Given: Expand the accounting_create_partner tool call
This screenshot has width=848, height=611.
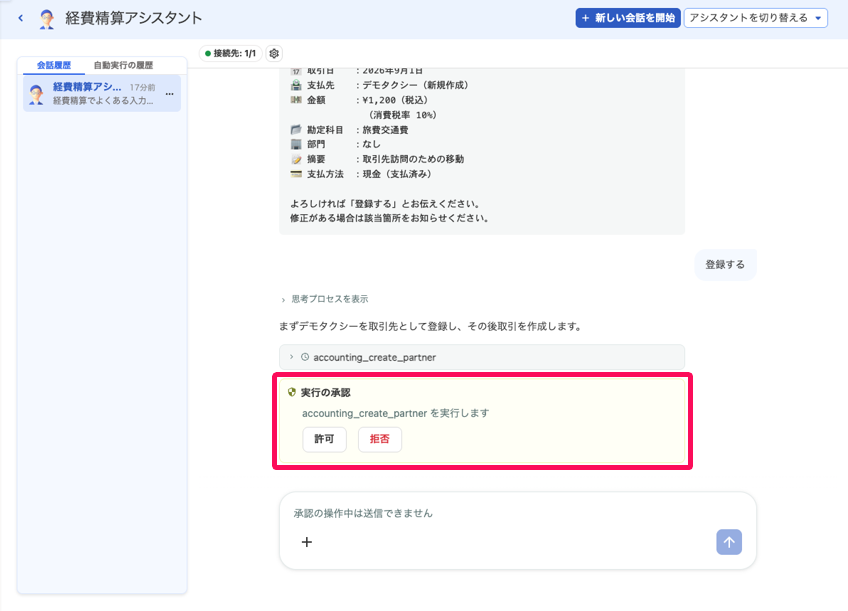Looking at the screenshot, I should [x=481, y=357].
